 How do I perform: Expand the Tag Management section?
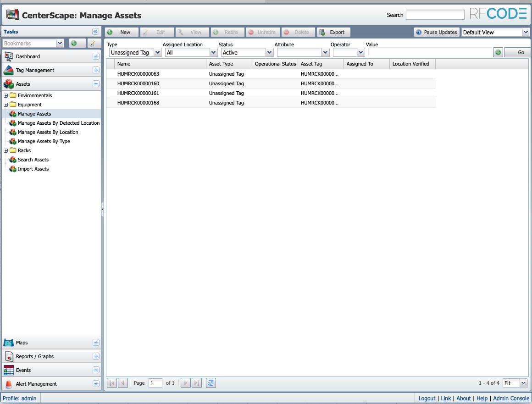tap(96, 70)
